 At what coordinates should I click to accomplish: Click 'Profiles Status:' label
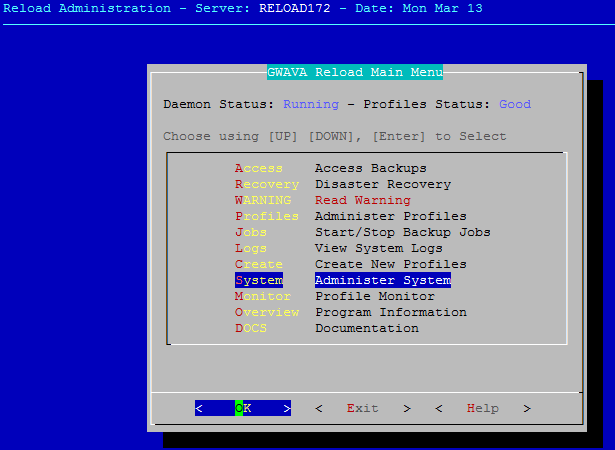tap(426, 104)
